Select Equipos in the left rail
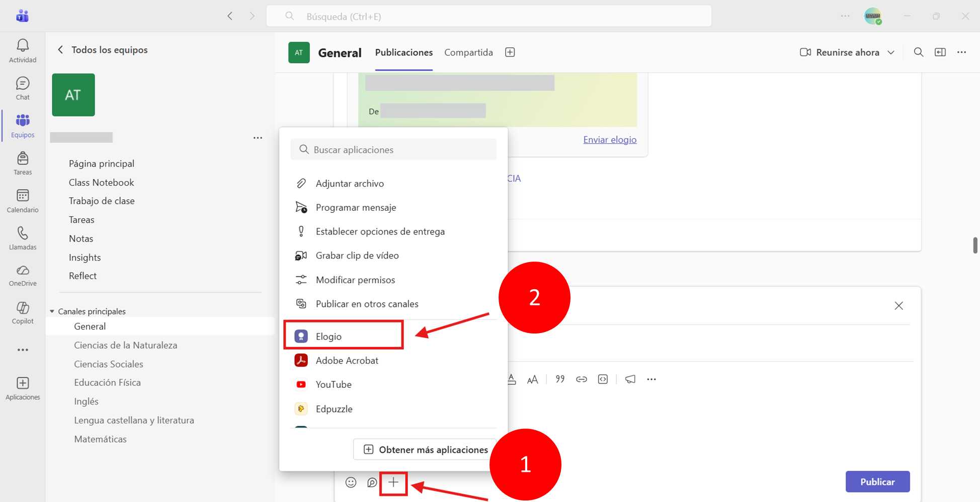This screenshot has width=980, height=502. (x=23, y=126)
